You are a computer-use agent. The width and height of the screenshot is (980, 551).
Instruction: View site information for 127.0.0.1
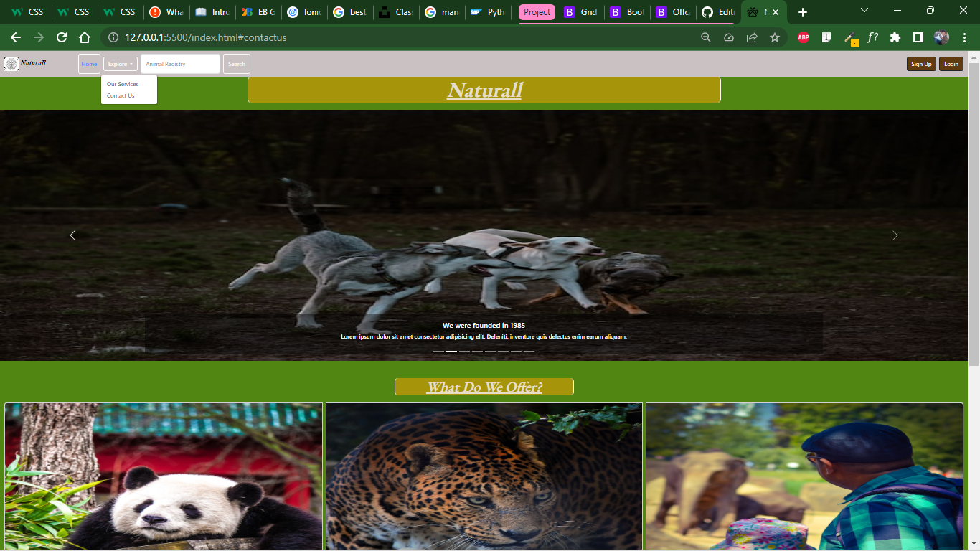pos(113,37)
